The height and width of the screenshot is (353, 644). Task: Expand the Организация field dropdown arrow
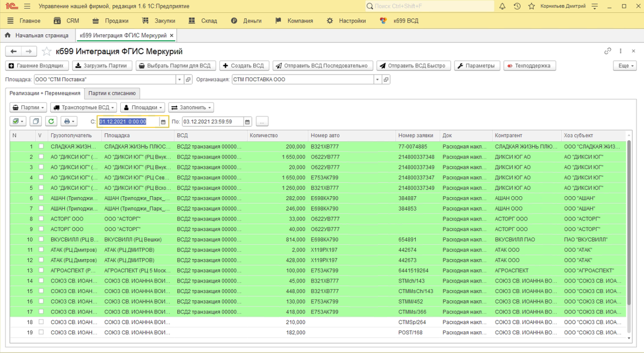[x=378, y=80]
